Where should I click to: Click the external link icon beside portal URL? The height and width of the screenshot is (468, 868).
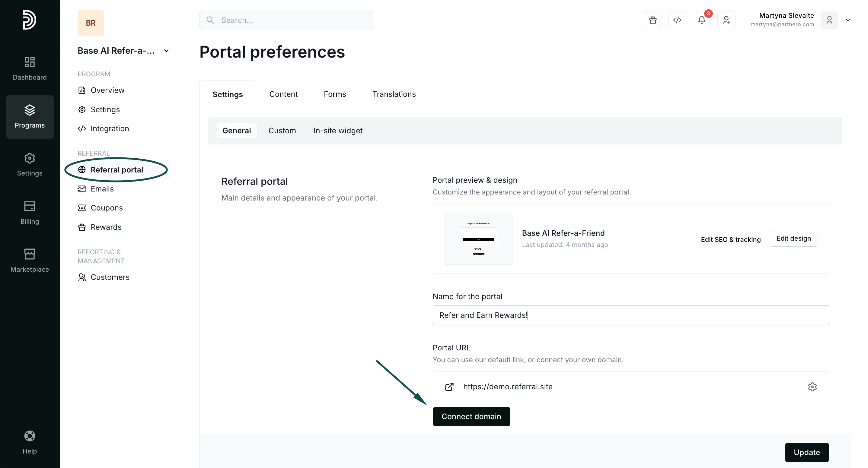click(x=449, y=387)
